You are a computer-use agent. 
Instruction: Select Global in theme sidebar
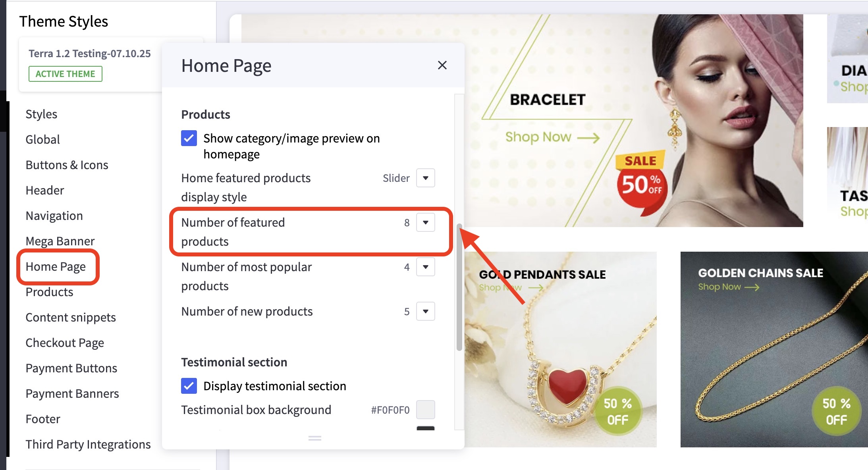(x=42, y=140)
